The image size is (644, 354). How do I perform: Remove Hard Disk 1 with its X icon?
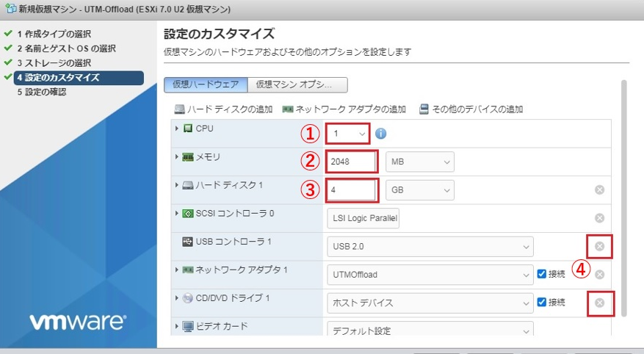pyautogui.click(x=599, y=189)
